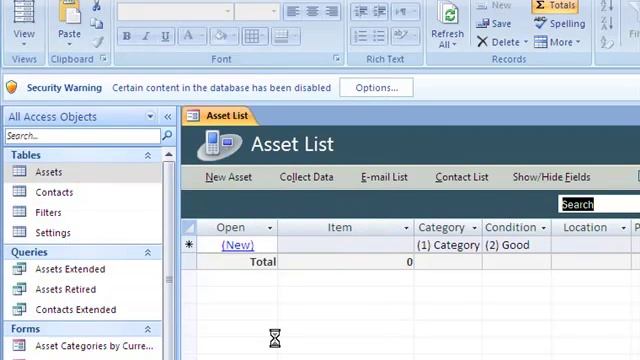Switch to the Asset List tab
The width and height of the screenshot is (640, 360).
(x=220, y=116)
